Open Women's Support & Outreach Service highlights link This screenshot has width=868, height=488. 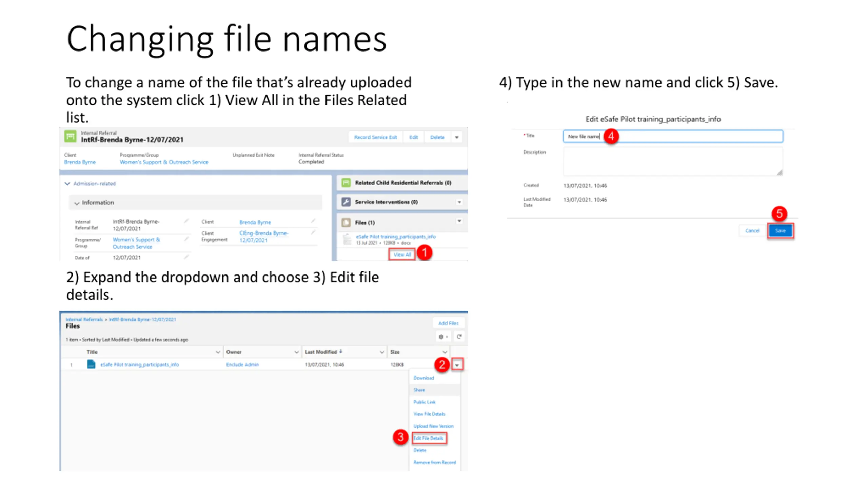164,162
